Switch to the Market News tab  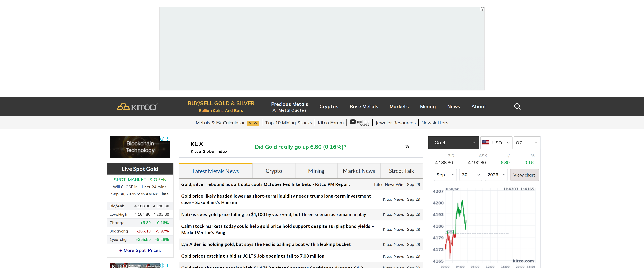tap(359, 171)
